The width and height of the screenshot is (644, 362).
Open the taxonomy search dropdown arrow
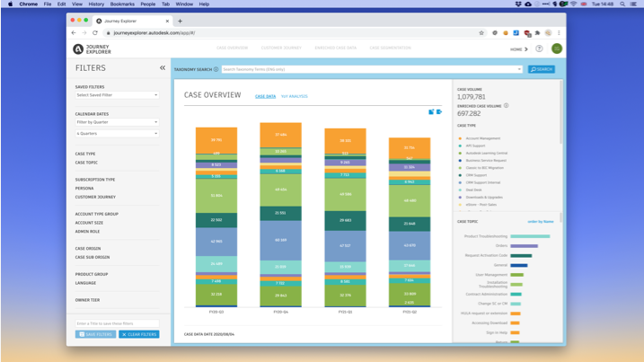[519, 69]
